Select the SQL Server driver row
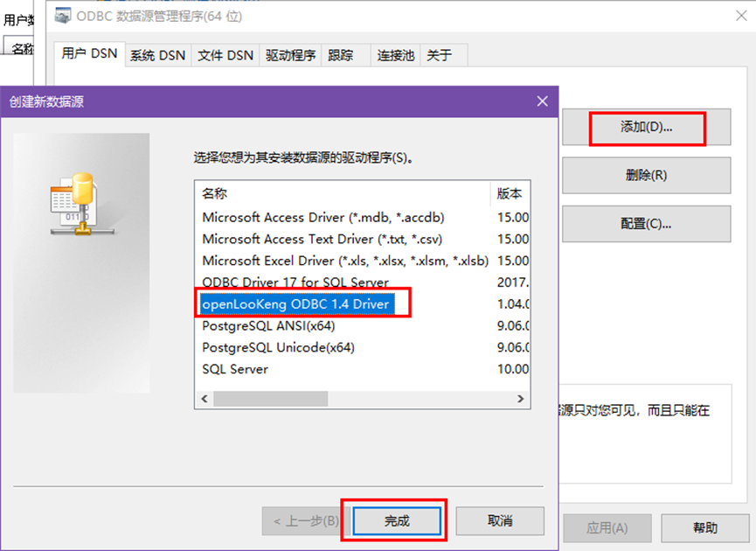Viewport: 756px width, 551px height. (x=235, y=370)
